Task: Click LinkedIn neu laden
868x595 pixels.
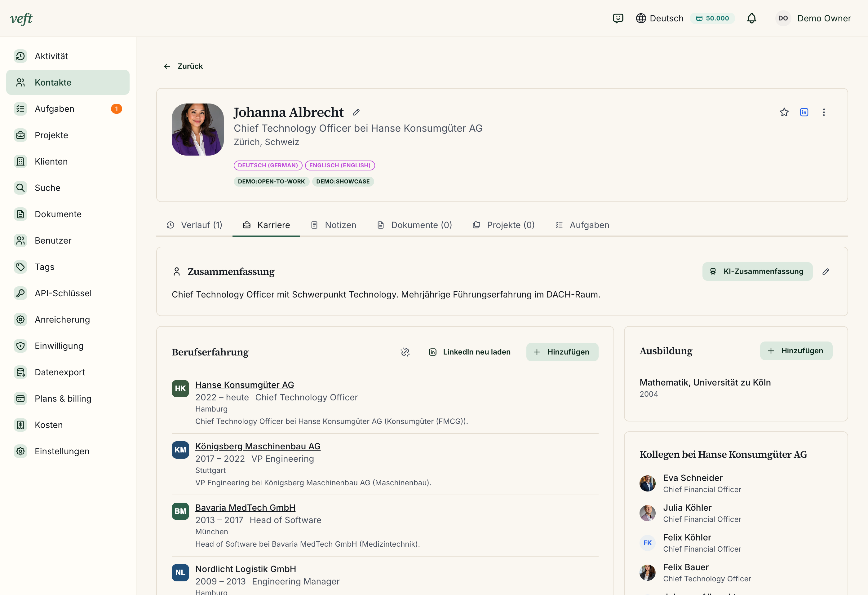Action: click(469, 352)
